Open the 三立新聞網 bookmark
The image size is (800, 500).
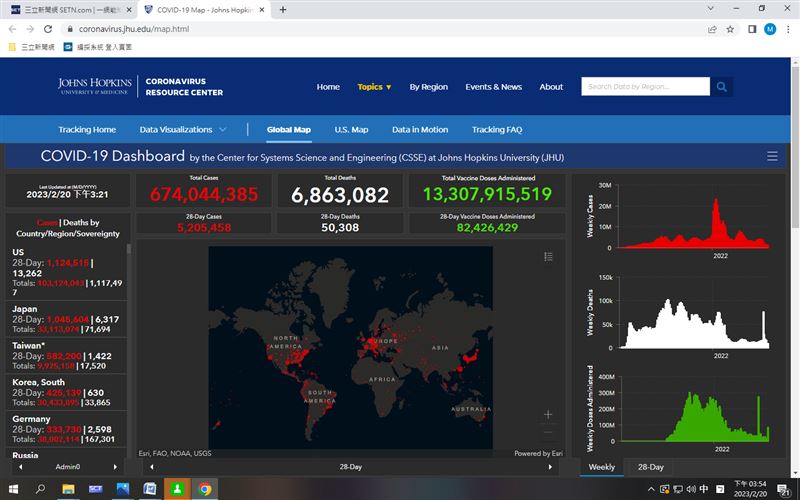(32, 47)
